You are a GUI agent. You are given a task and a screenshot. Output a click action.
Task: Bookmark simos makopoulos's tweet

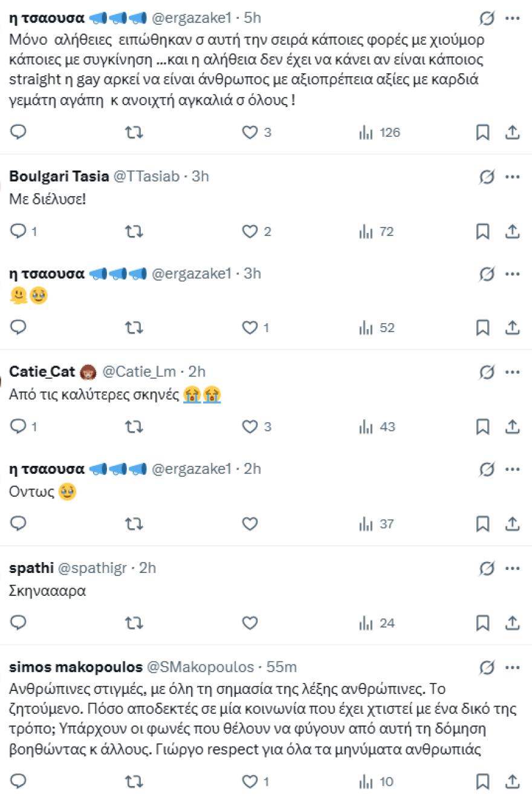pyautogui.click(x=482, y=781)
